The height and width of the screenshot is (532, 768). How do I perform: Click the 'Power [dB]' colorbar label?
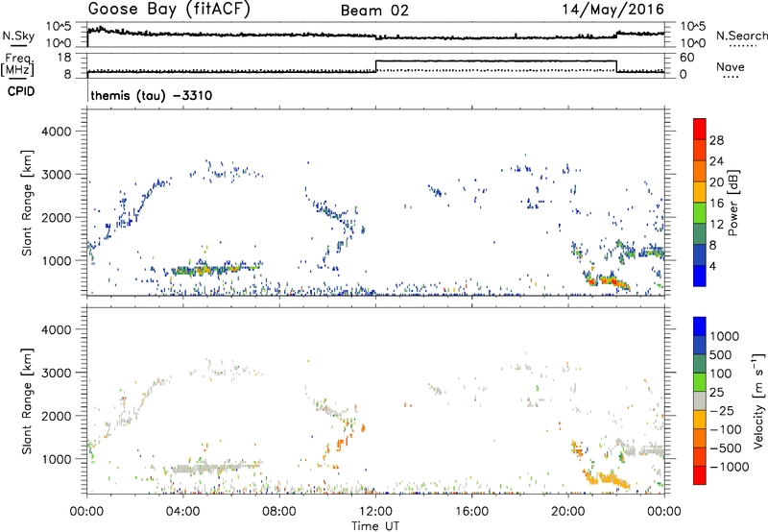pos(732,203)
